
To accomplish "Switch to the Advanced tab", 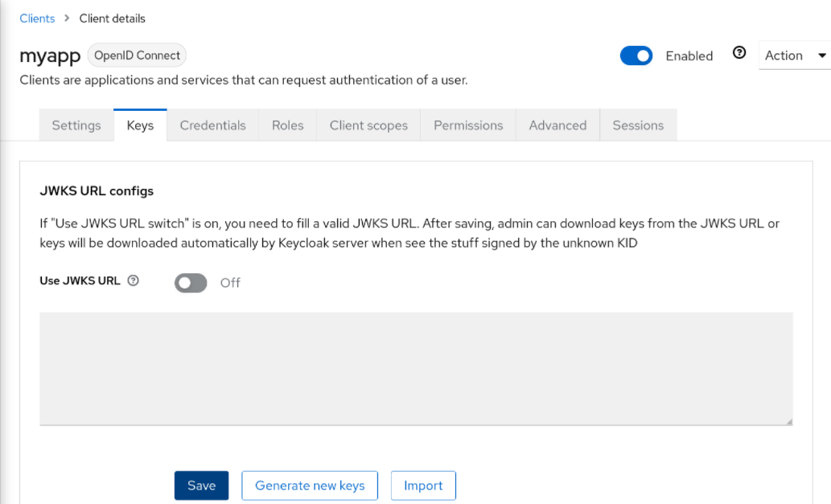I will click(557, 125).
